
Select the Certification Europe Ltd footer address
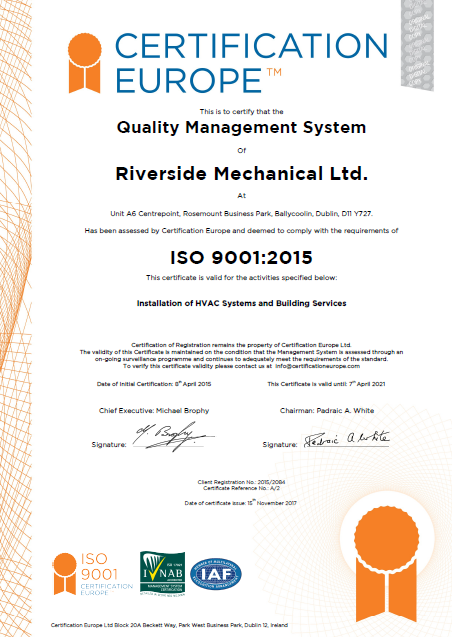pos(169,625)
